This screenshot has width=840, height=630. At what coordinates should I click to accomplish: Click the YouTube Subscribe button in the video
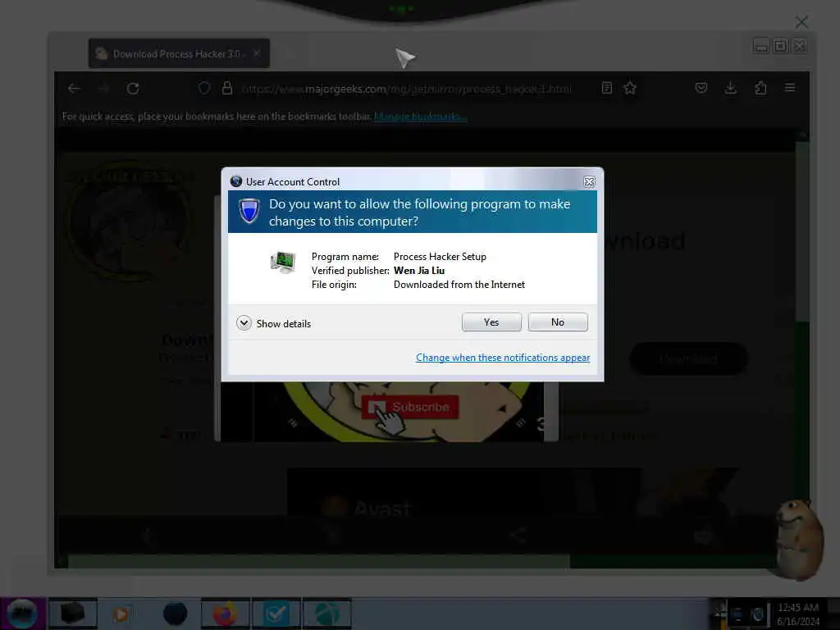(x=410, y=407)
